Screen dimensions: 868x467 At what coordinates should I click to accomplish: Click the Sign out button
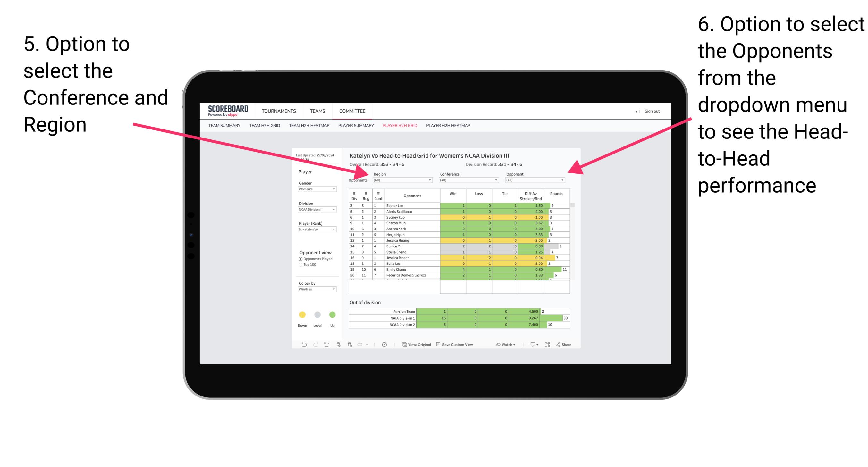point(655,111)
